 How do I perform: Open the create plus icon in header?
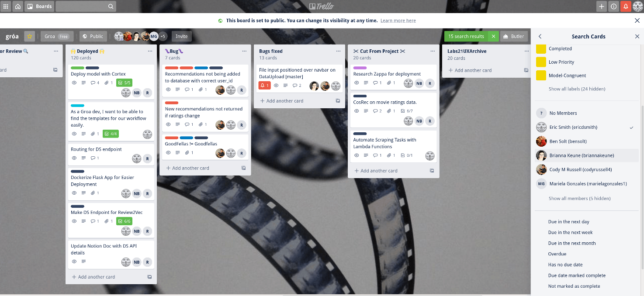[x=602, y=7]
